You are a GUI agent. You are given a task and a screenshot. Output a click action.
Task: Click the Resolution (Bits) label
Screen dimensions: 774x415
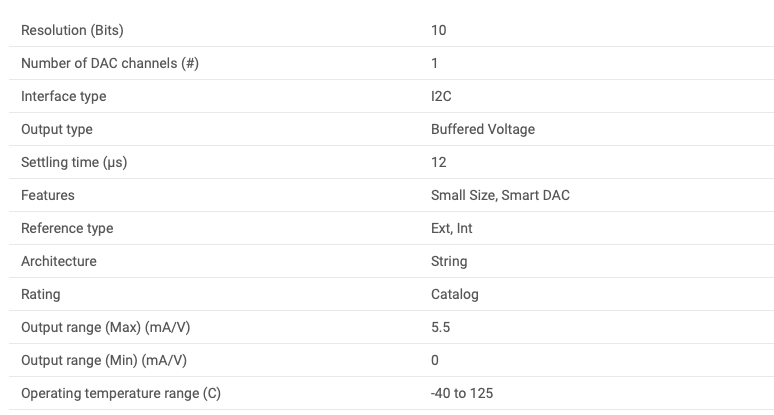[72, 31]
